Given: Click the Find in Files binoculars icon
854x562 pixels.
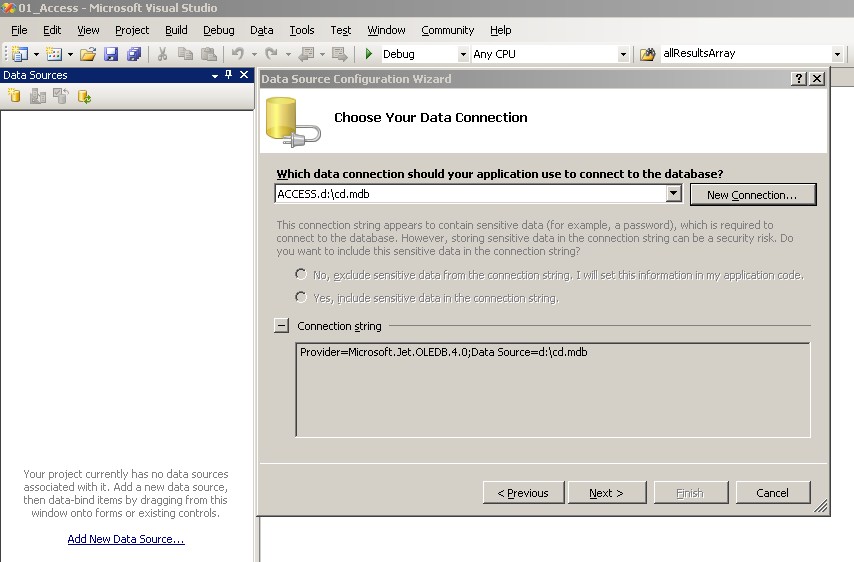Looking at the screenshot, I should point(648,54).
